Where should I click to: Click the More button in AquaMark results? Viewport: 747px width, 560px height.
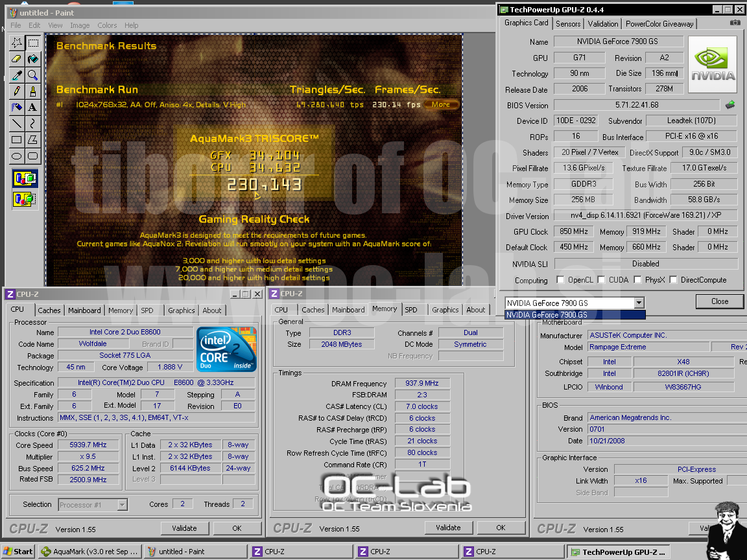pos(441,104)
